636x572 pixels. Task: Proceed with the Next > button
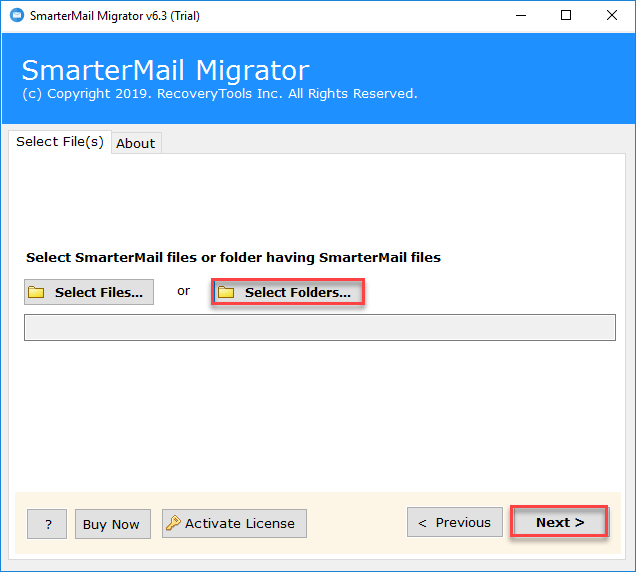[559, 522]
